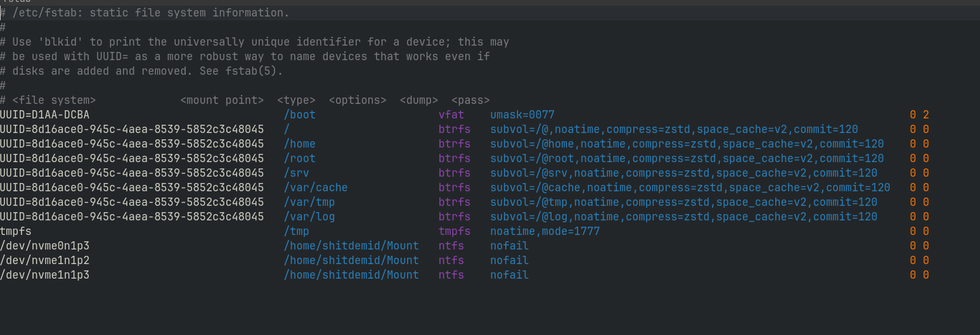This screenshot has height=335, width=980.
Task: Click the UUID=D1AA-DCBA entry
Action: 44,115
